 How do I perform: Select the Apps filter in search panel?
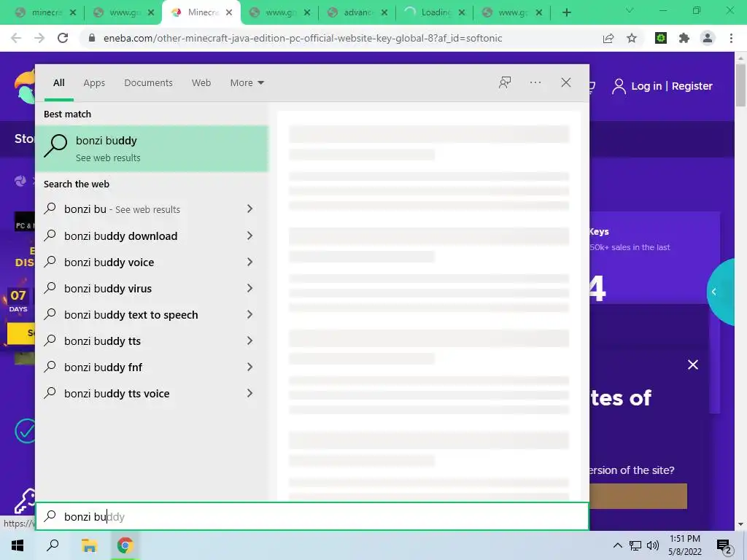(x=94, y=83)
